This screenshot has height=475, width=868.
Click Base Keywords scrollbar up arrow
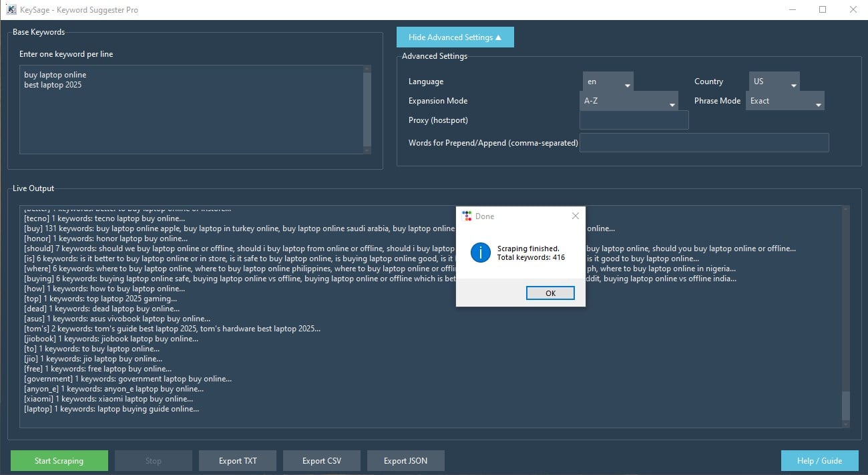tap(367, 69)
